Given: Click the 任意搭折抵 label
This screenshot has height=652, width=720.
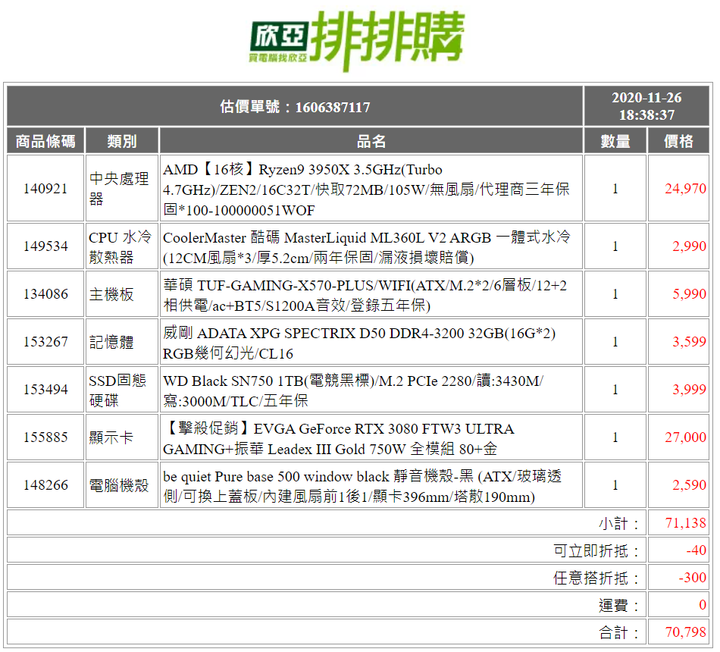Looking at the screenshot, I should pyautogui.click(x=596, y=578).
